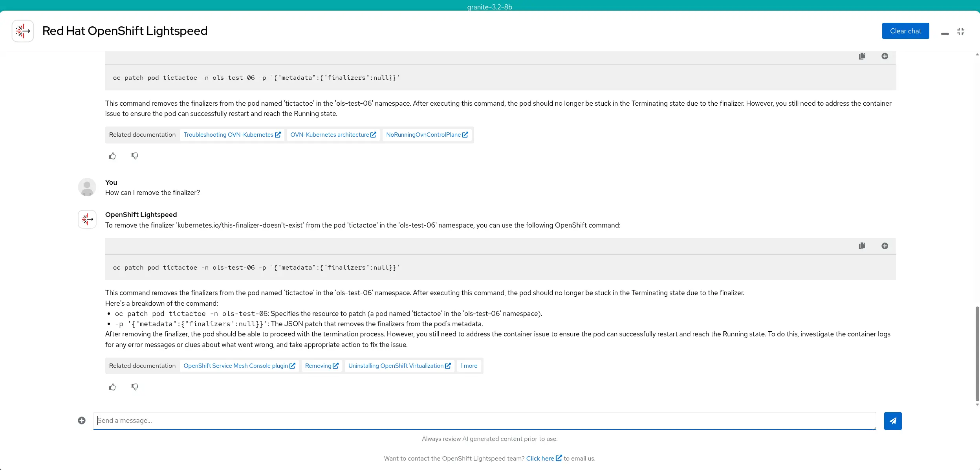This screenshot has width=980, height=470.
Task: Click the plus icon on first code block
Action: pyautogui.click(x=885, y=56)
